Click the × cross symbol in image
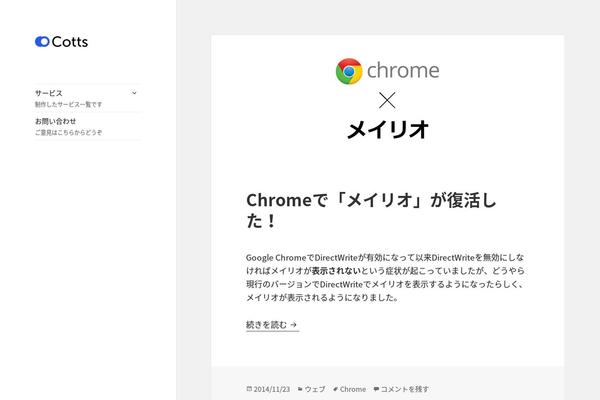 click(387, 101)
